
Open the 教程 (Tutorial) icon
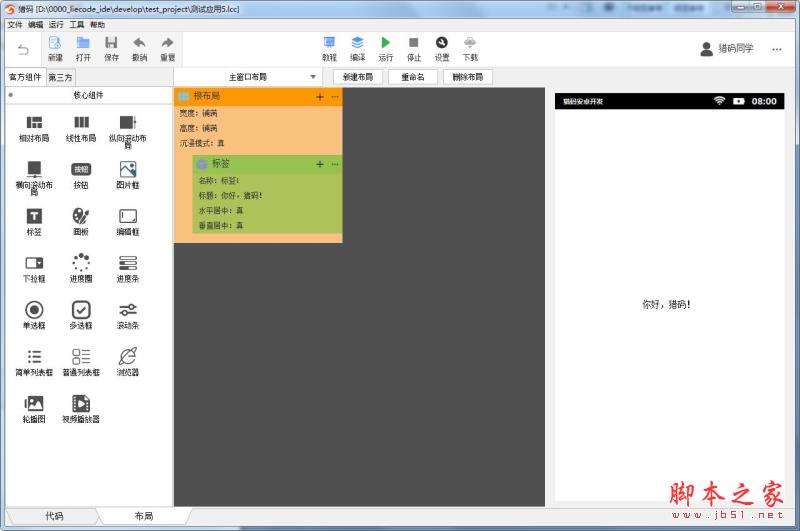pyautogui.click(x=330, y=48)
